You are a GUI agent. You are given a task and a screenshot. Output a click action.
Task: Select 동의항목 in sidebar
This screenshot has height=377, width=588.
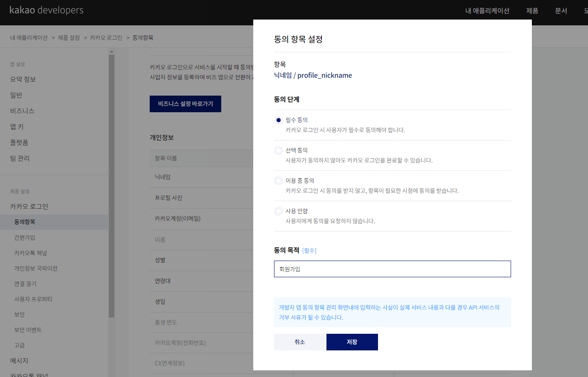[54, 222]
